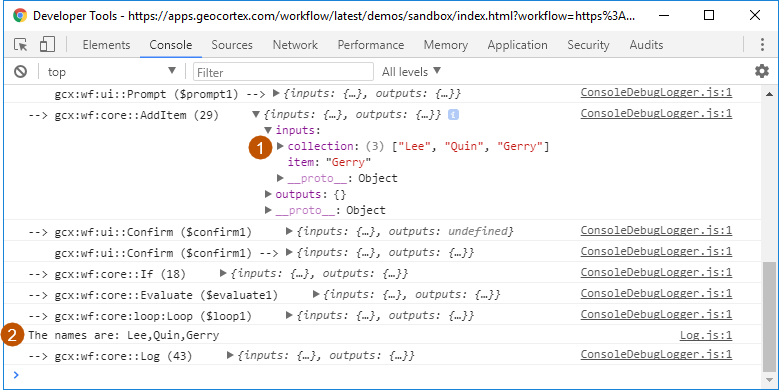779x390 pixels.
Task: Click the gcx:wf:core:loop:Loop ($loop1) label
Action: (x=153, y=316)
